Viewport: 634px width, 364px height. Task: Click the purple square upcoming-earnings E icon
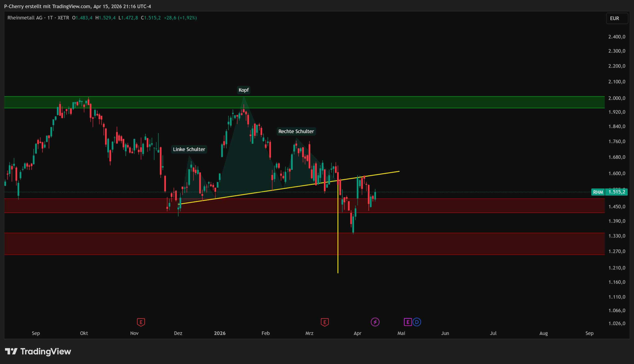click(x=408, y=322)
